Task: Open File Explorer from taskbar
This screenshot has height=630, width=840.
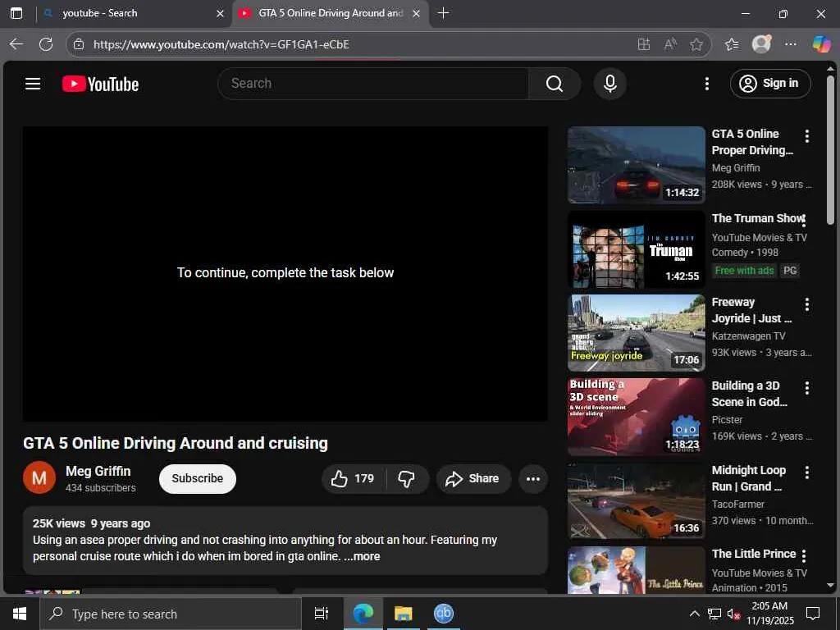Action: [403, 614]
